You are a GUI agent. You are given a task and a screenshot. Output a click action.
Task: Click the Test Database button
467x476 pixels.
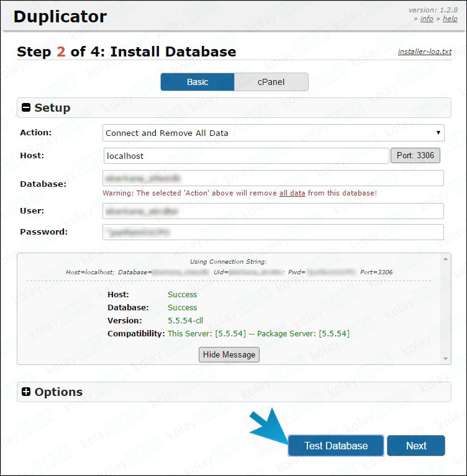click(x=336, y=446)
